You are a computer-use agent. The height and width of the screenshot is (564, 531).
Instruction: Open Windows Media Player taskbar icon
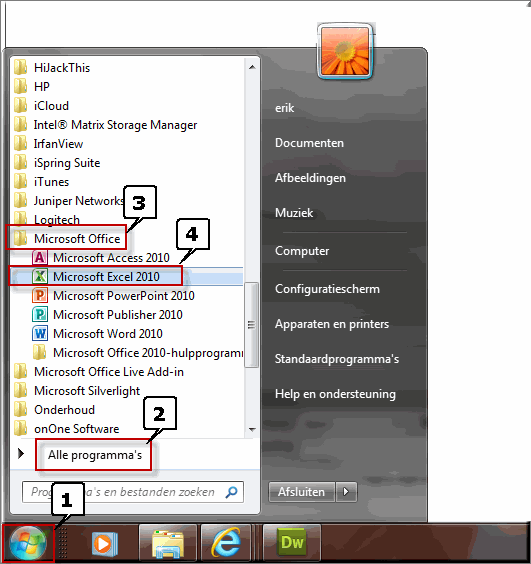point(105,543)
